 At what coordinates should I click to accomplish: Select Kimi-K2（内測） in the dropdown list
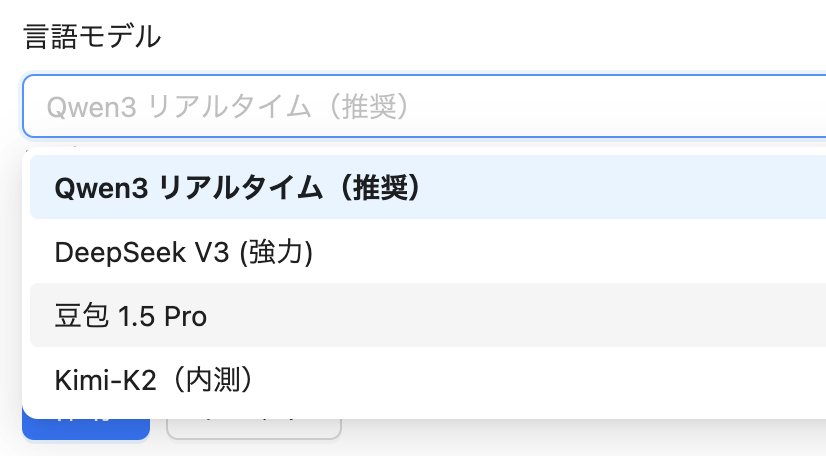(x=428, y=379)
